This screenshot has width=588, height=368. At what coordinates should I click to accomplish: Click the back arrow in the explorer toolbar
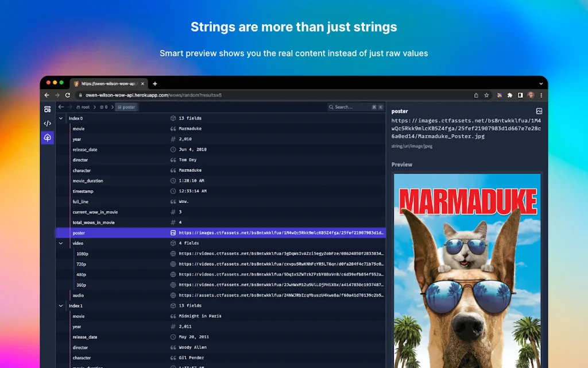tap(60, 107)
